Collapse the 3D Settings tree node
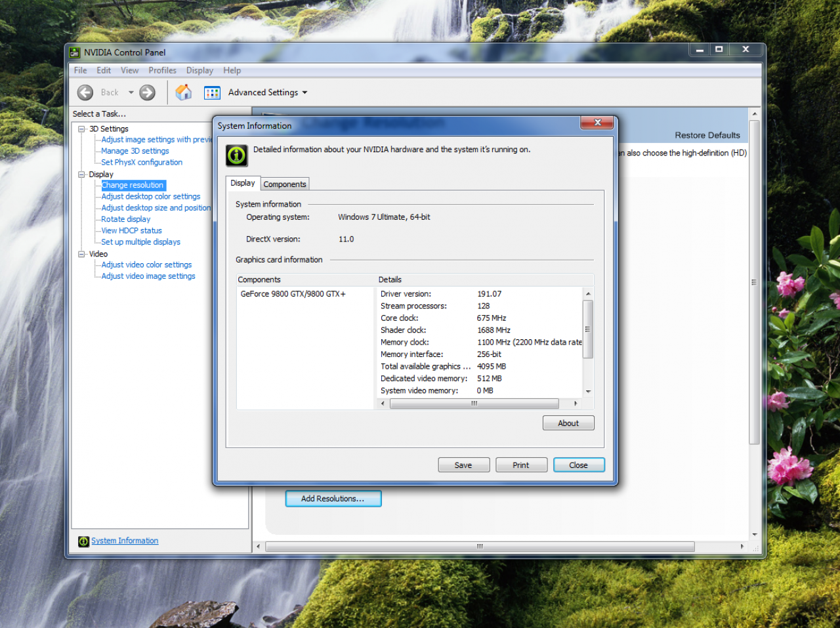Image resolution: width=840 pixels, height=628 pixels. pos(82,129)
